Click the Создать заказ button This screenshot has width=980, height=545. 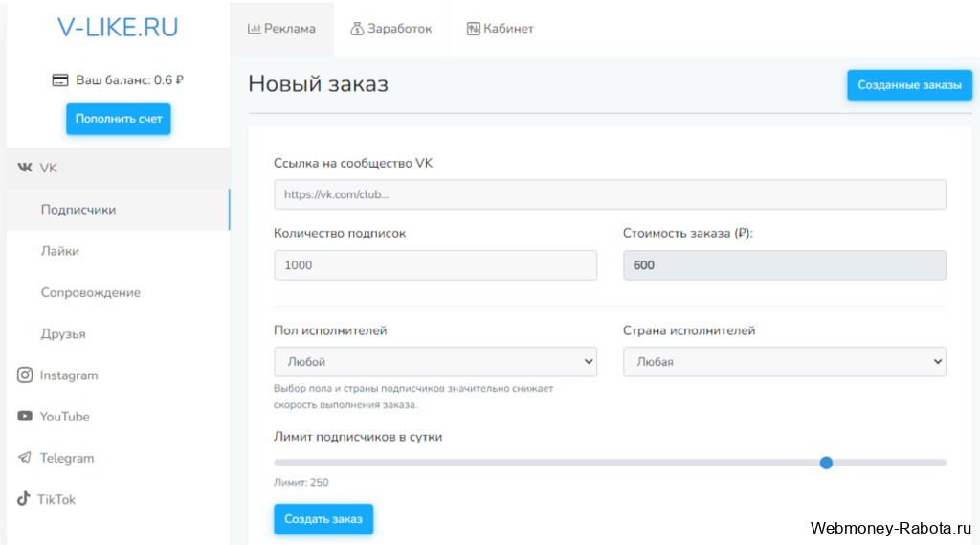[x=323, y=519]
